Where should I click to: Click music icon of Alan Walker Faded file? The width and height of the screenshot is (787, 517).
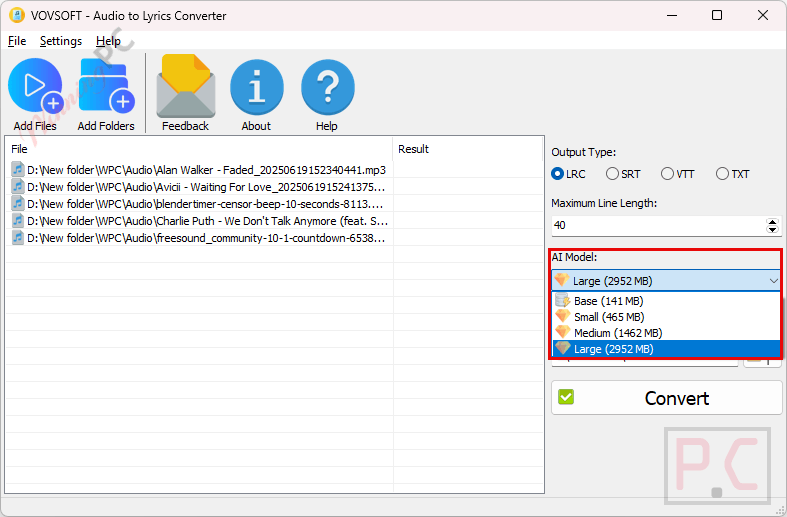coord(18,170)
